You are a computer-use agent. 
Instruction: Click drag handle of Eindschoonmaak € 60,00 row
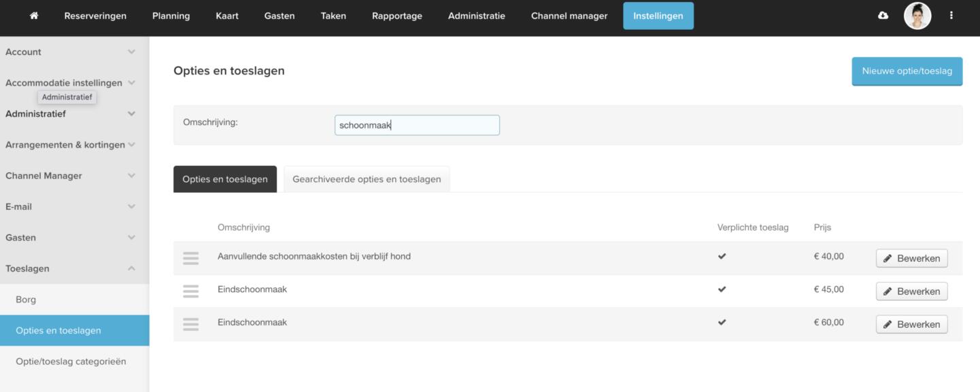pyautogui.click(x=191, y=324)
